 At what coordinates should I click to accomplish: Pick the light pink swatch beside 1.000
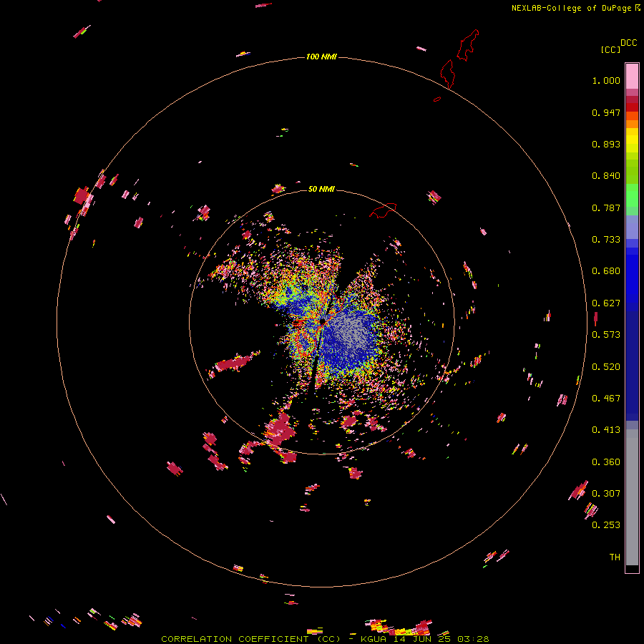point(632,77)
